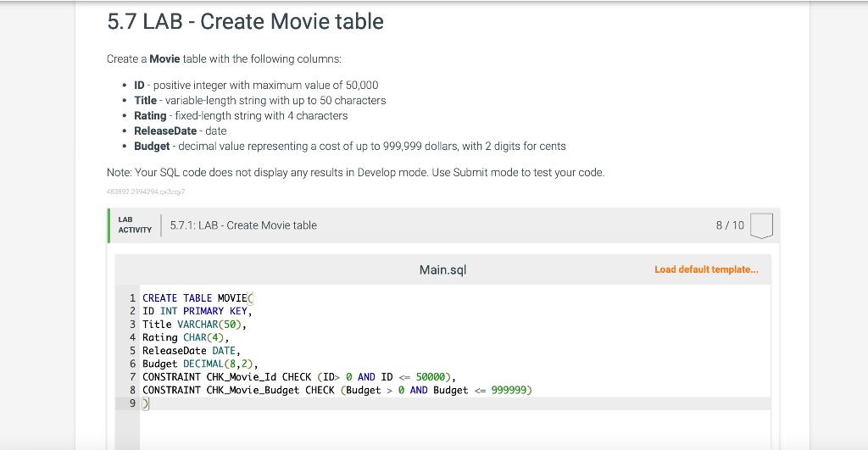Viewport: 868px width, 450px height.
Task: Click the Rating bullet requirement text
Action: pos(241,116)
